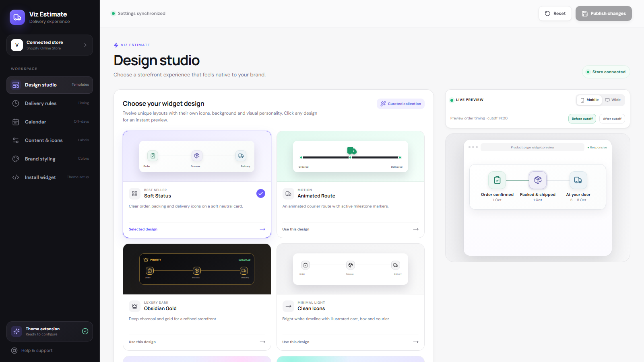Click the Obsidian Gold dark preview thumbnail
This screenshot has width=644, height=362.
click(197, 269)
